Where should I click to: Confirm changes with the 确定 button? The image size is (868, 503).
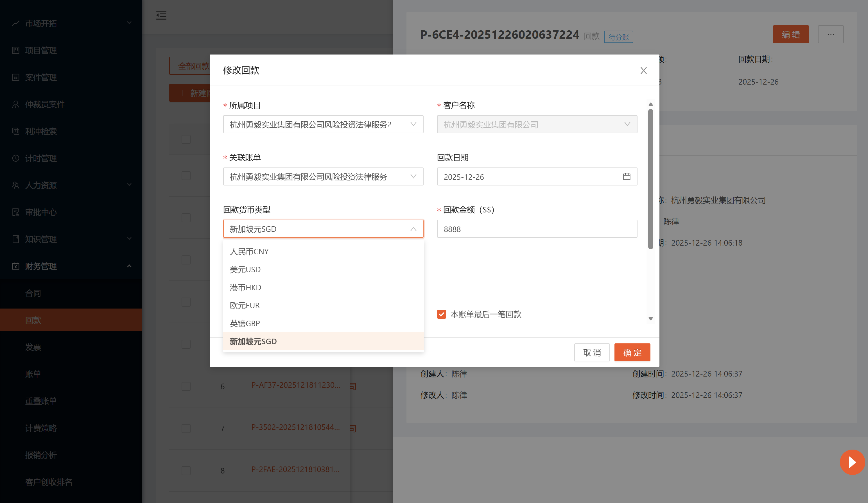point(632,352)
